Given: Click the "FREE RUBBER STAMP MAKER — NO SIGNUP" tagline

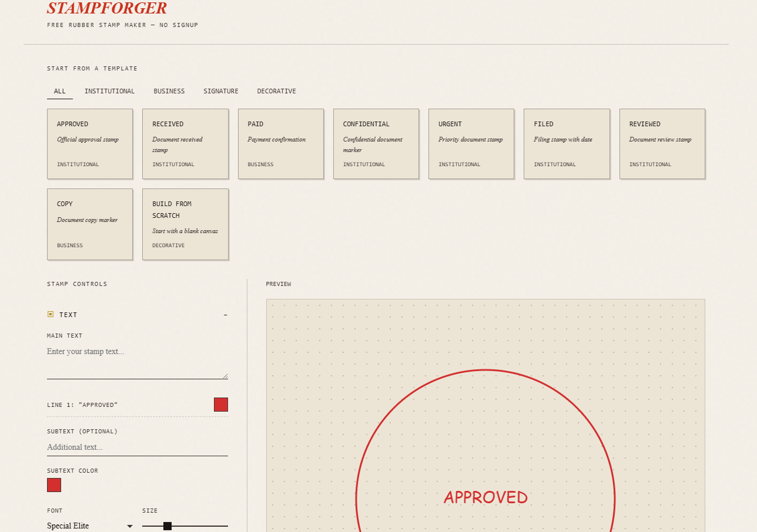Looking at the screenshot, I should [x=123, y=25].
